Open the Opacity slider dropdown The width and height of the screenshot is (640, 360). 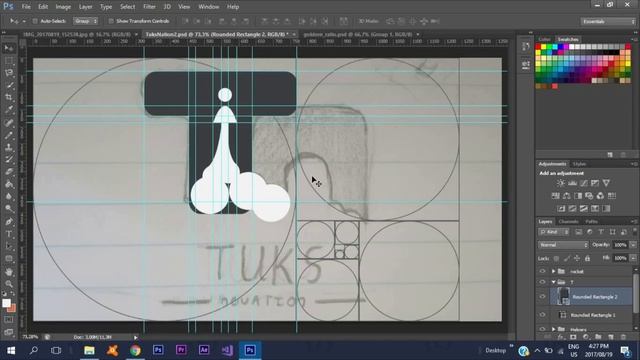tap(633, 245)
